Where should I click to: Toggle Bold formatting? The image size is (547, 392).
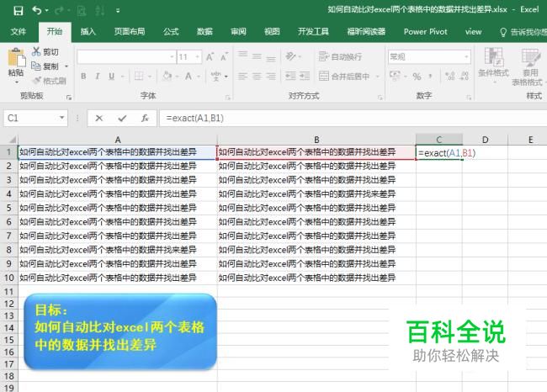[x=83, y=77]
